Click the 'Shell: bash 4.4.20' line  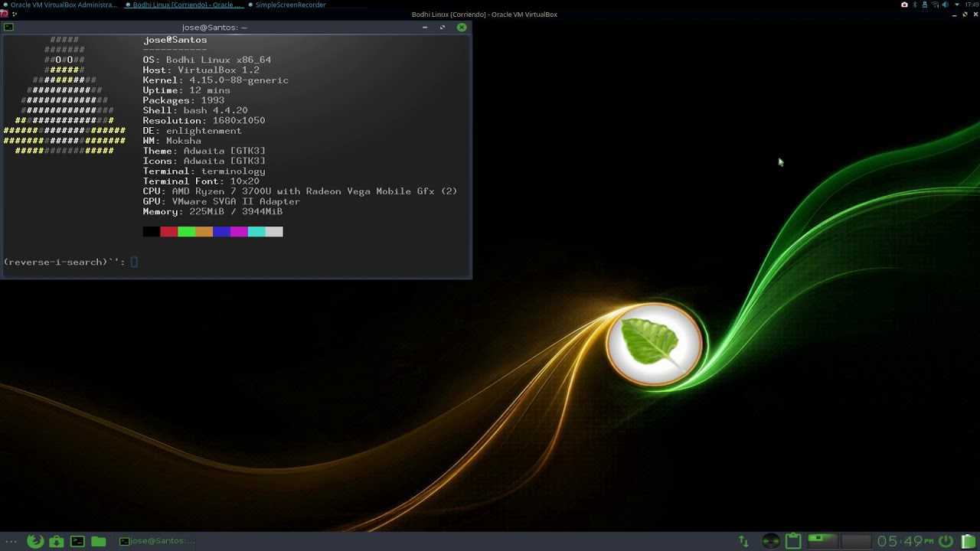pos(195,110)
